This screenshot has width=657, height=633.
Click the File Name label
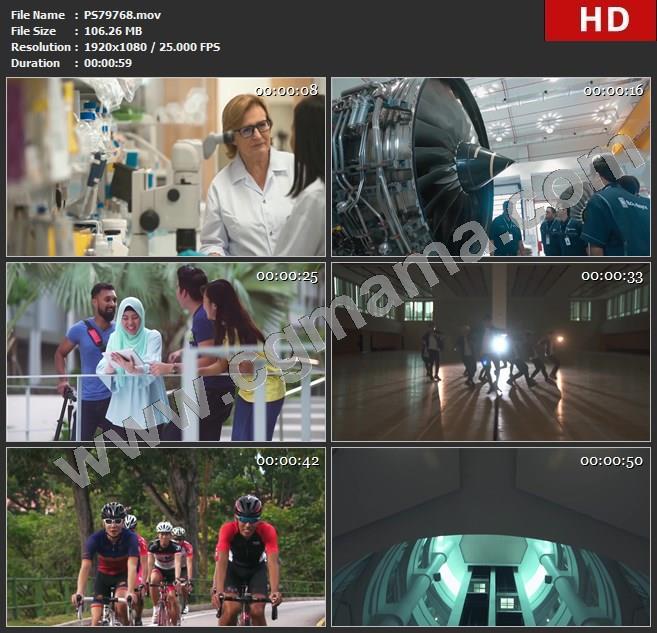35,15
